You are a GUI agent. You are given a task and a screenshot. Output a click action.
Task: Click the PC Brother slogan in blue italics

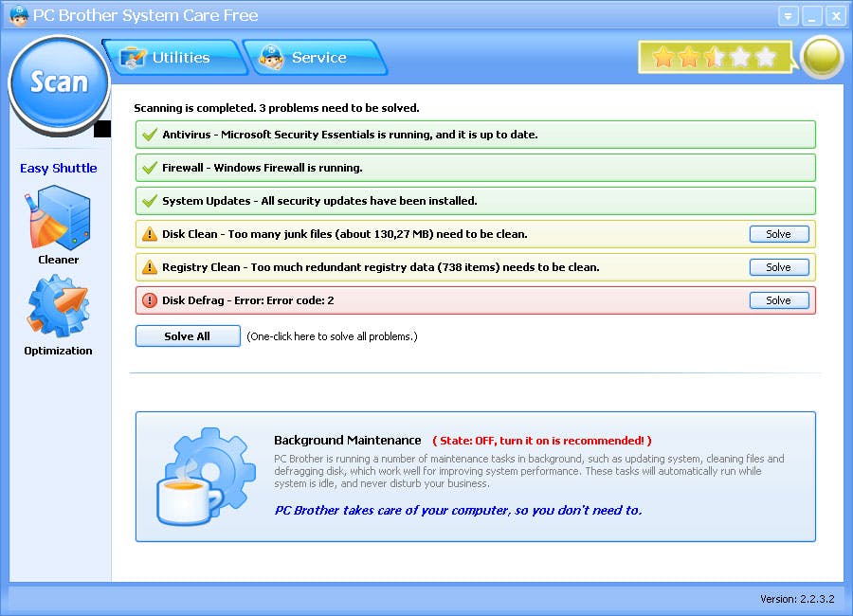tap(458, 510)
